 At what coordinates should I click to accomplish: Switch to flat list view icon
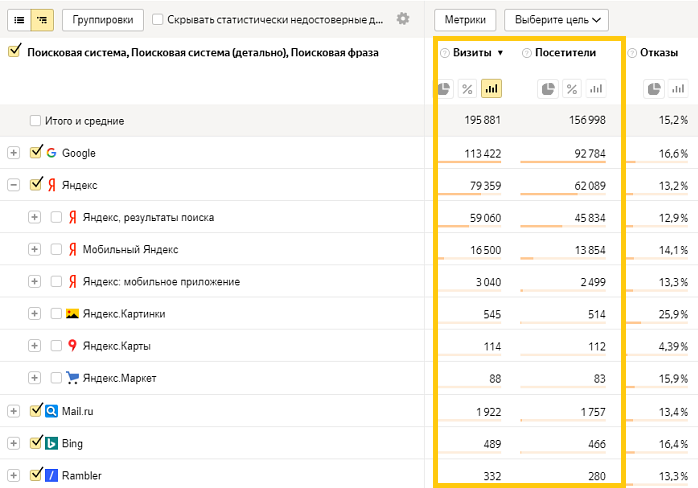click(19, 20)
